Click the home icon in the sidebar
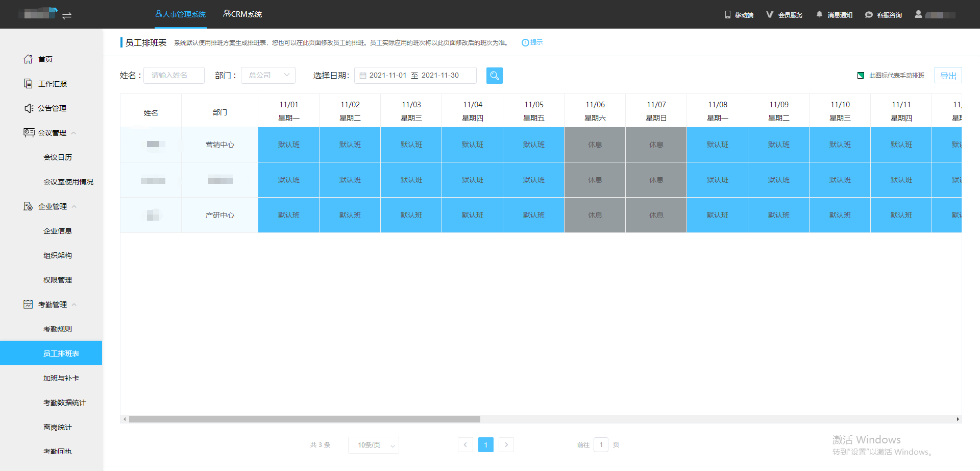980x471 pixels. [28, 59]
